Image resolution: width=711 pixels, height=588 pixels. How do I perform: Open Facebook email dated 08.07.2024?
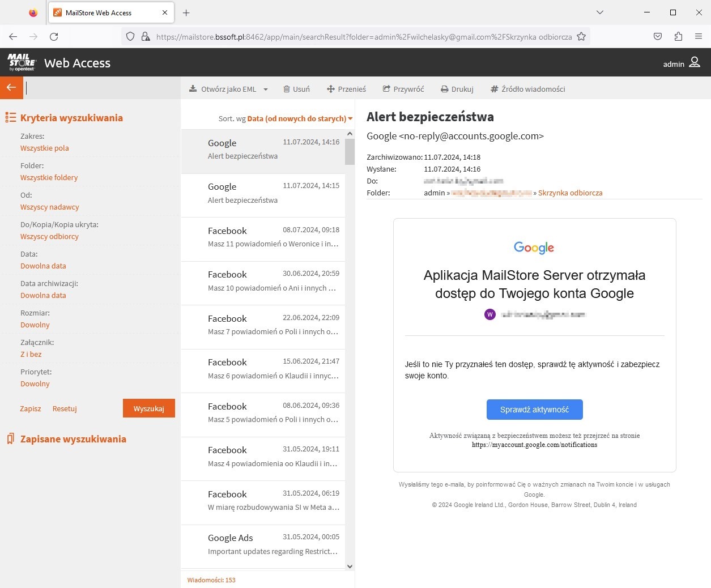tap(263, 239)
